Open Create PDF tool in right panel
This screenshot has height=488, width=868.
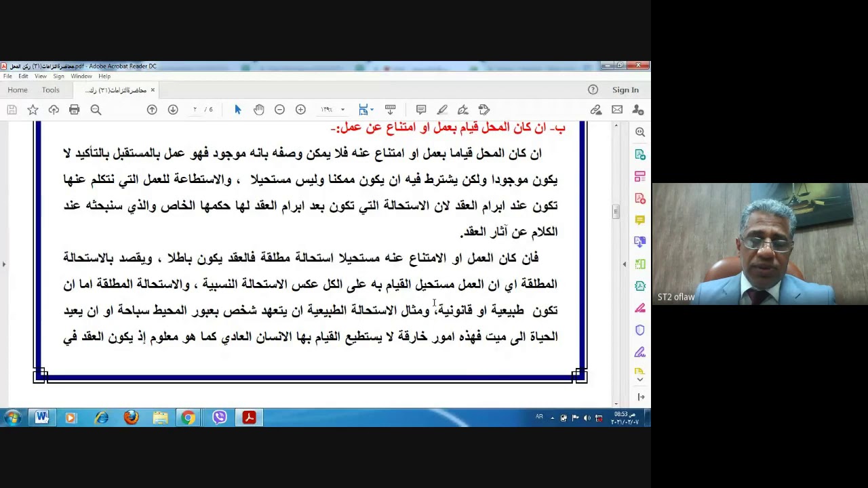point(640,198)
